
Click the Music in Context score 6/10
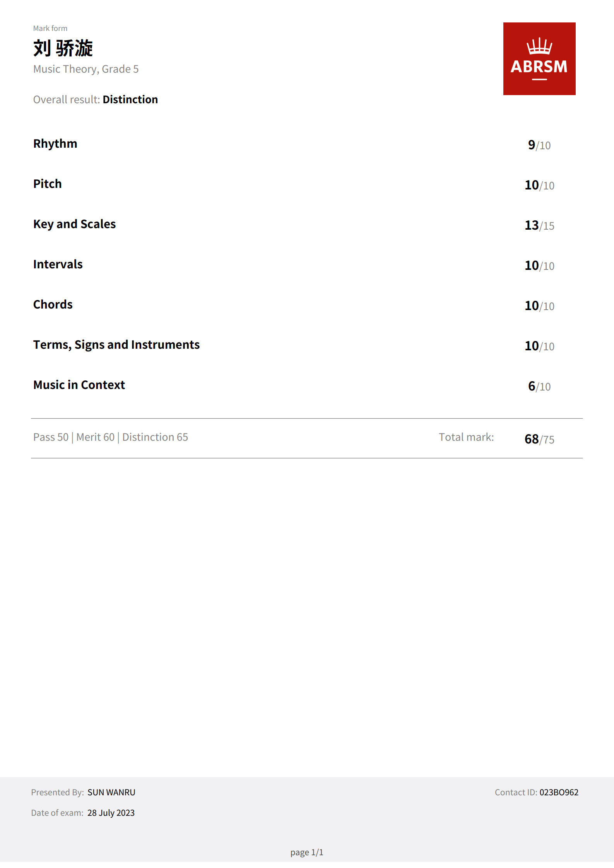tap(539, 386)
